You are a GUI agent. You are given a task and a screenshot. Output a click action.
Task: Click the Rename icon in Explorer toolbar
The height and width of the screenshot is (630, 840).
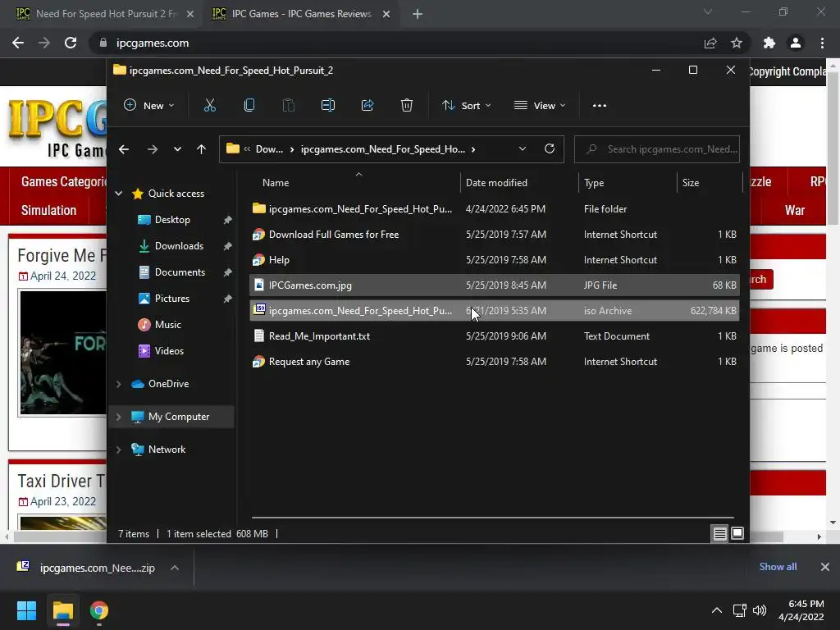(328, 106)
